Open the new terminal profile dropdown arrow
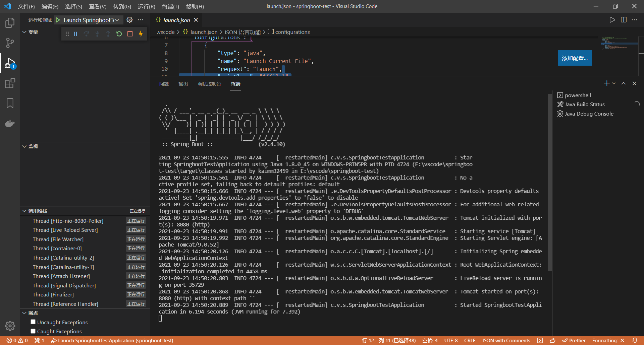644x345 pixels. (614, 83)
